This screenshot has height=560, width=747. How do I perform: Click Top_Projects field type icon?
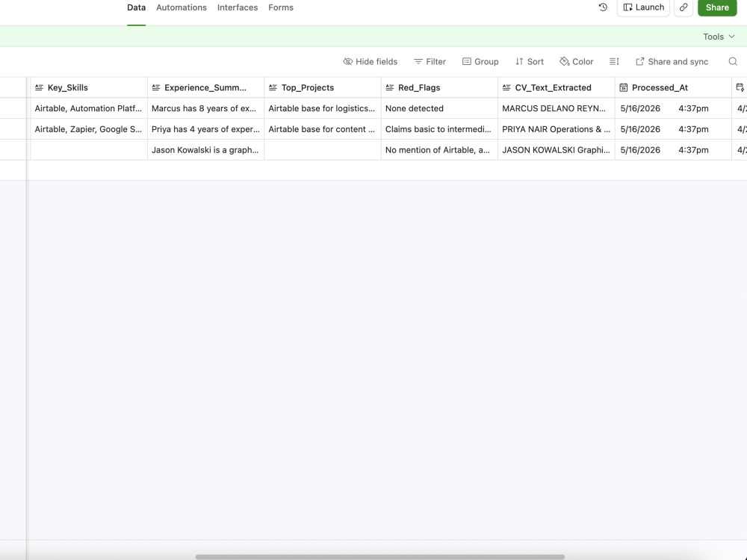point(273,87)
